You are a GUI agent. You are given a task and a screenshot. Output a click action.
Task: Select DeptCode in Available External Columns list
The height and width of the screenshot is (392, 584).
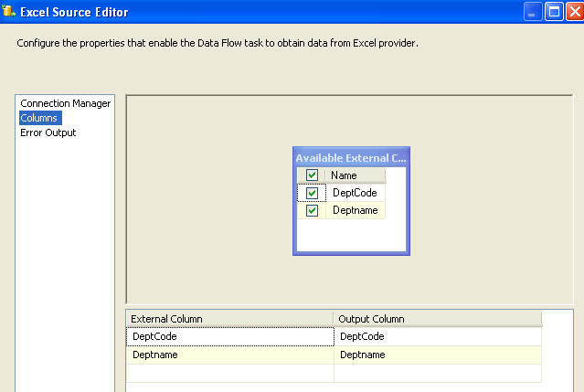click(x=355, y=193)
